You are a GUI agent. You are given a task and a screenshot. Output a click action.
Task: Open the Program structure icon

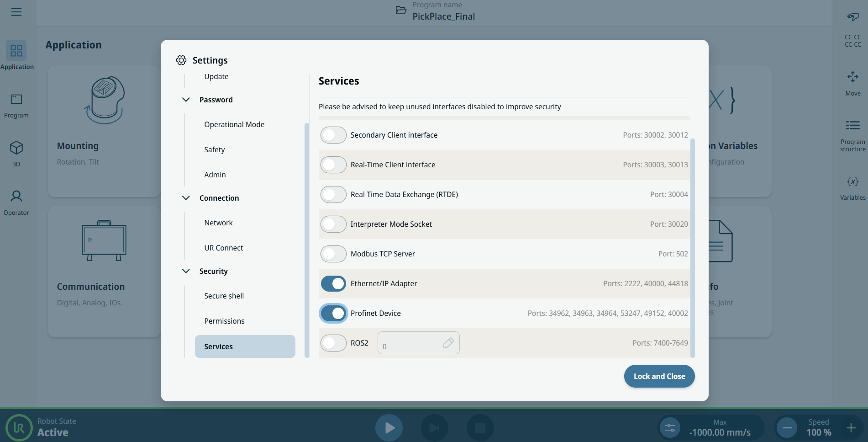pos(852,126)
